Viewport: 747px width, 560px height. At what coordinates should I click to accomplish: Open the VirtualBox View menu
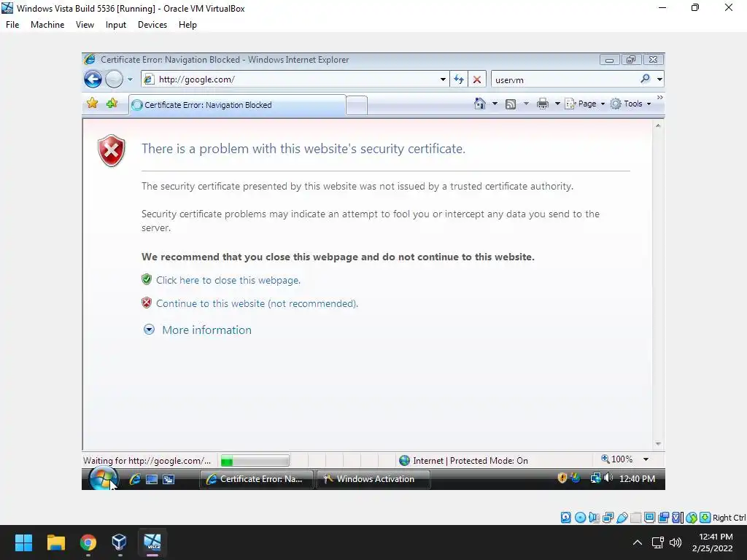pos(85,25)
